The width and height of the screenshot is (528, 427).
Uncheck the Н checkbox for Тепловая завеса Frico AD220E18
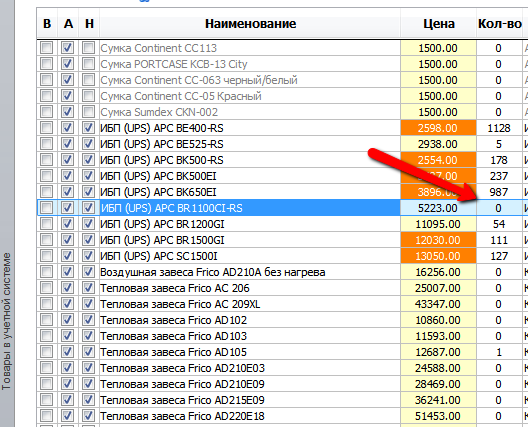pos(88,416)
